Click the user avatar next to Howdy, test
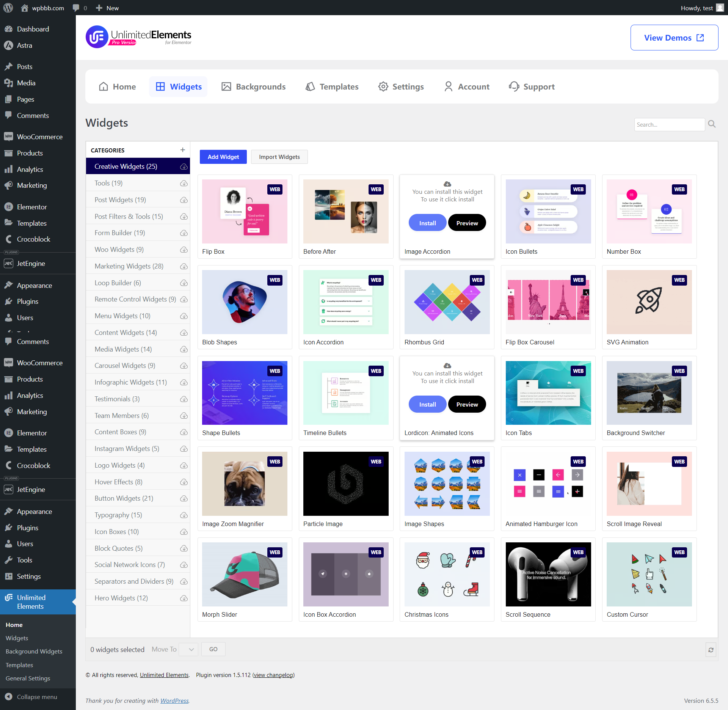Image resolution: width=728 pixels, height=710 pixels. [x=720, y=8]
